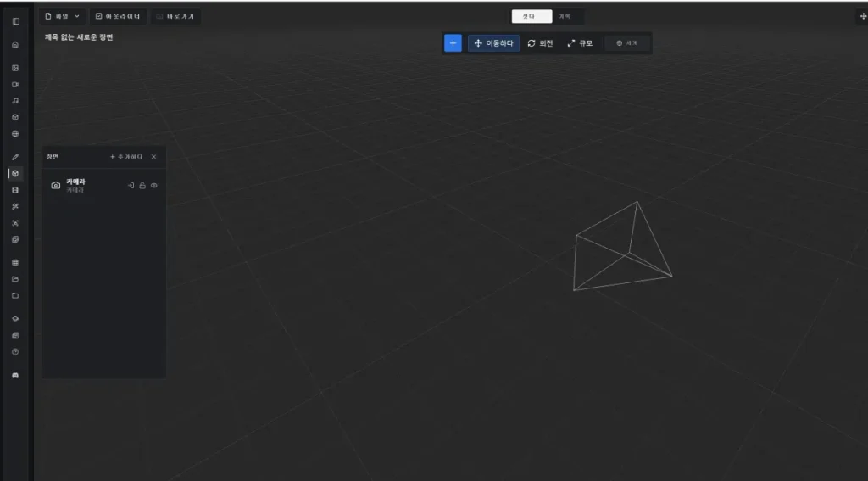Select the 규모 scale tool
The height and width of the screenshot is (481, 868).
coord(580,43)
